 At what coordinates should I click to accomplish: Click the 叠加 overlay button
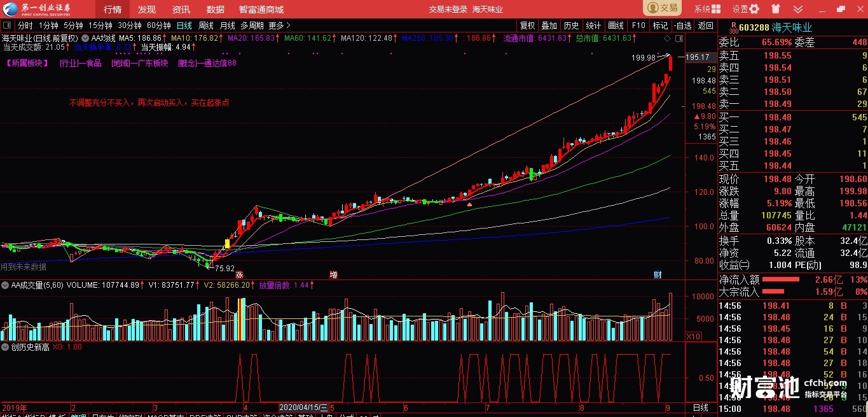point(549,25)
